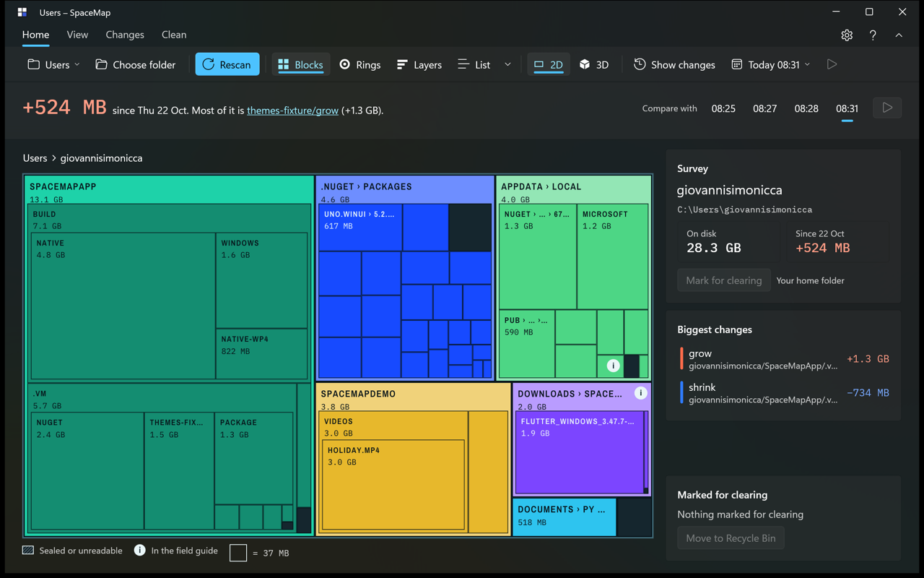Click the Since 22 Oct +524 MB card
Viewport: 924px width, 578px height.
pyautogui.click(x=837, y=241)
